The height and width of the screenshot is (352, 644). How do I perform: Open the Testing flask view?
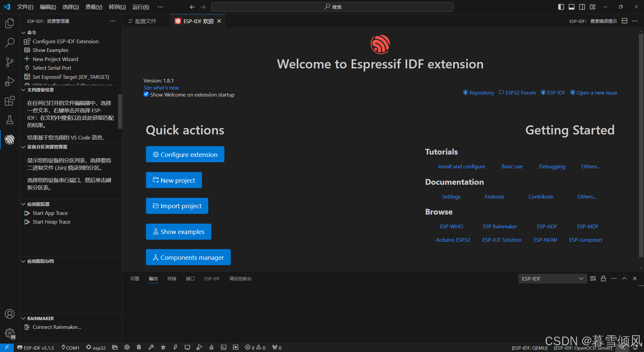click(10, 120)
